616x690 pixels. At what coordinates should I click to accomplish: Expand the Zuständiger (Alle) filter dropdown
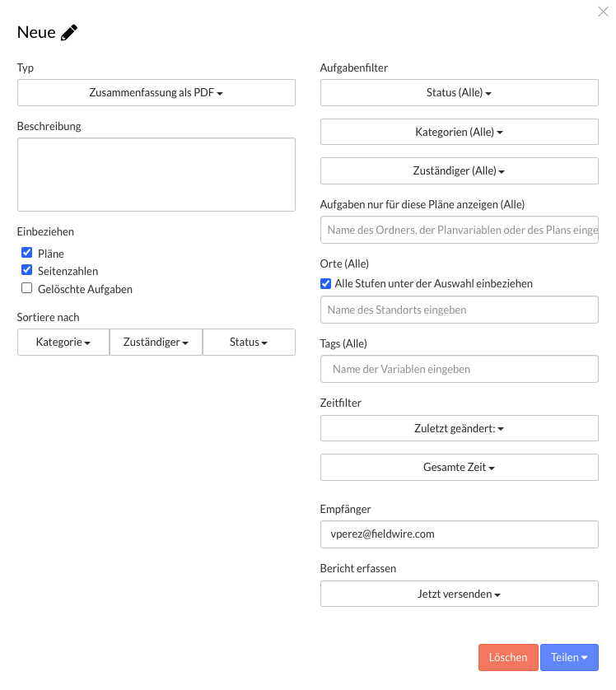pos(459,170)
